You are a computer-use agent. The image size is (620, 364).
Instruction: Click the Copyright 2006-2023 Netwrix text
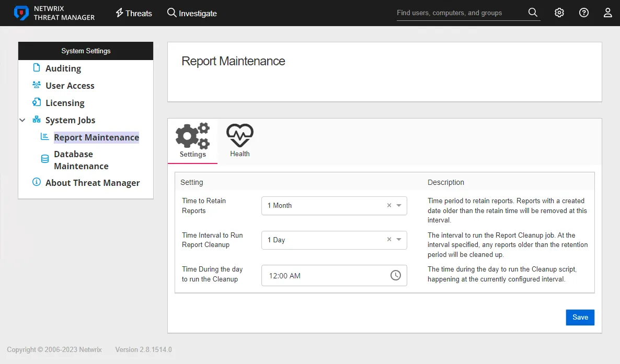54,350
